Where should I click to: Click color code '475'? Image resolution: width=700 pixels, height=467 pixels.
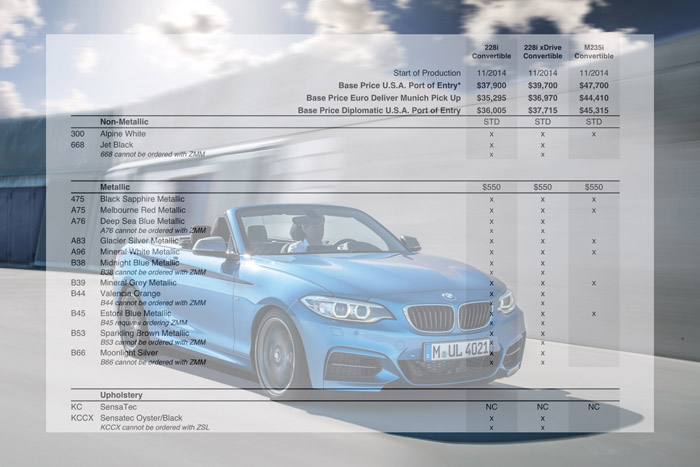[77, 199]
